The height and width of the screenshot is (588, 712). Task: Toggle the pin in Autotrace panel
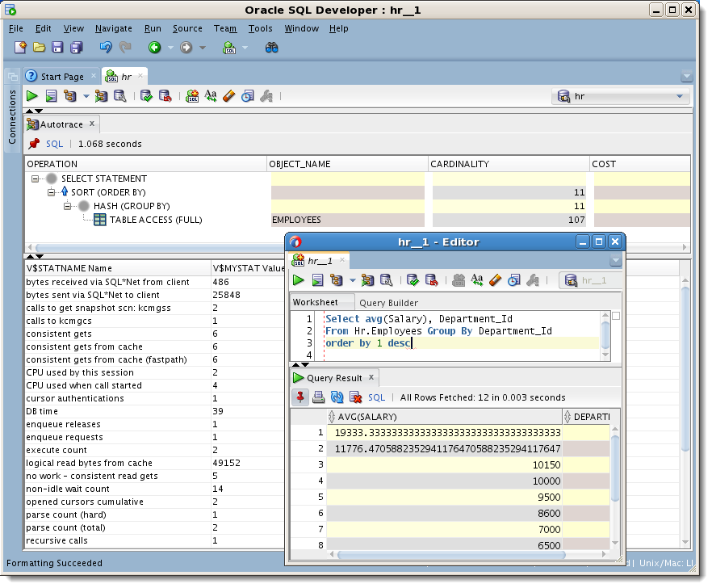pos(34,144)
